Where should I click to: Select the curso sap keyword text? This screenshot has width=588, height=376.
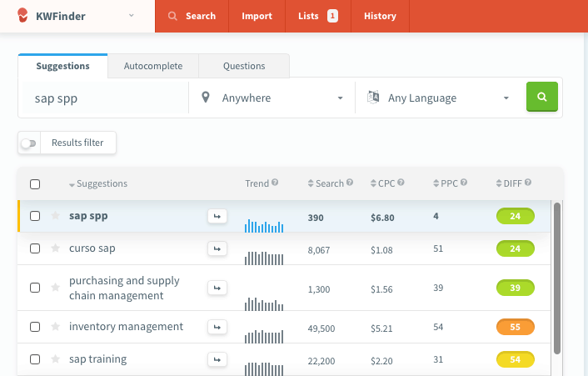(x=92, y=248)
